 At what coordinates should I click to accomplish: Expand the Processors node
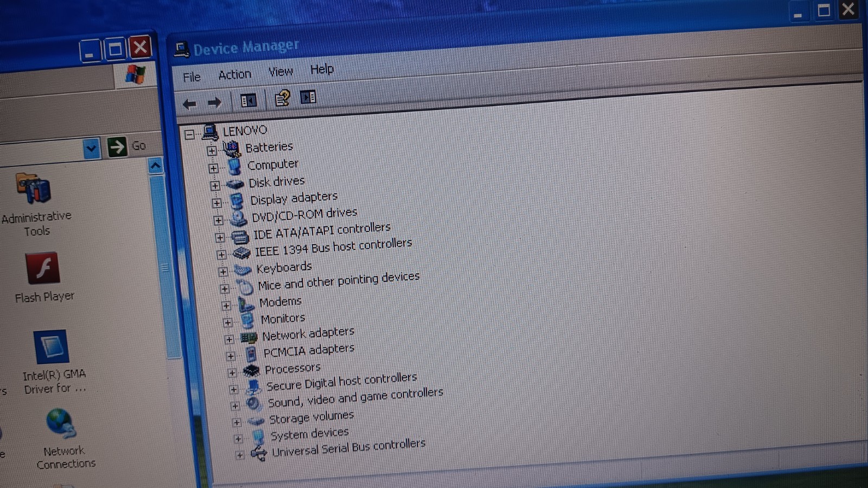pyautogui.click(x=232, y=373)
